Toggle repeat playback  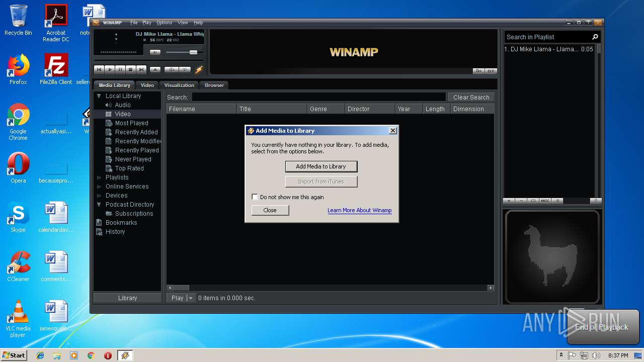coord(185,70)
